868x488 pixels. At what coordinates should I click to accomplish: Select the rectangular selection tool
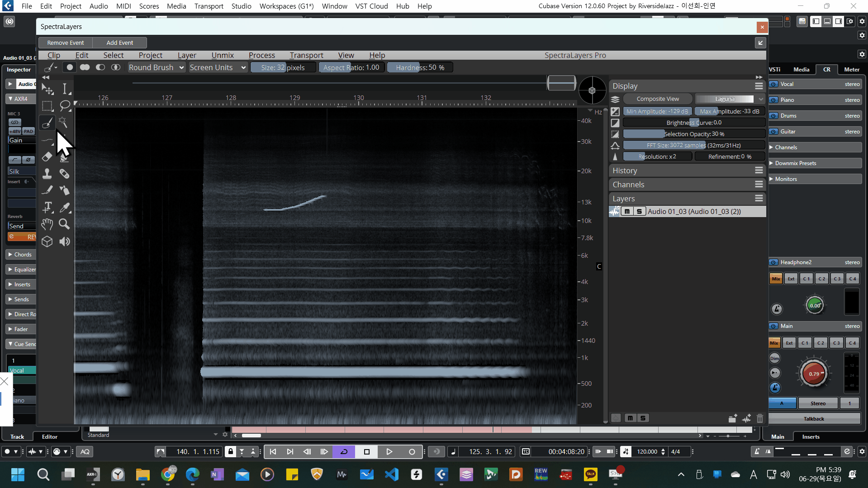pyautogui.click(x=47, y=106)
